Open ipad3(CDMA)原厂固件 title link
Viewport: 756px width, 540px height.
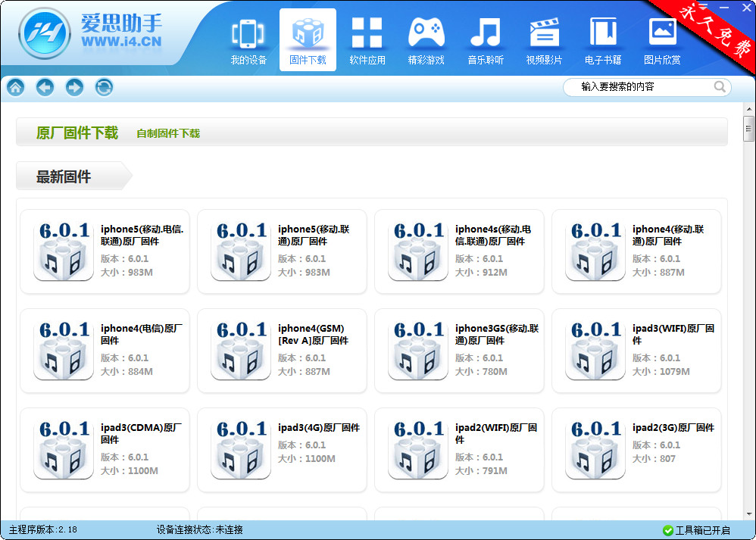(141, 433)
